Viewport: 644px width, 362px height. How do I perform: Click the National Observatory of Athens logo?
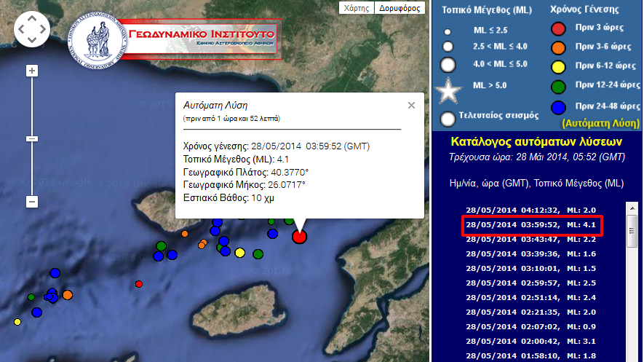[x=97, y=40]
